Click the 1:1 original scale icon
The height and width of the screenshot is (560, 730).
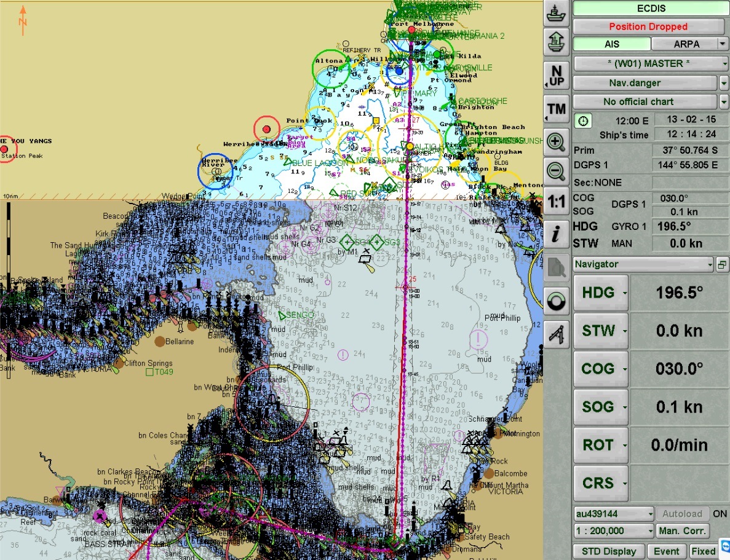coord(556,201)
